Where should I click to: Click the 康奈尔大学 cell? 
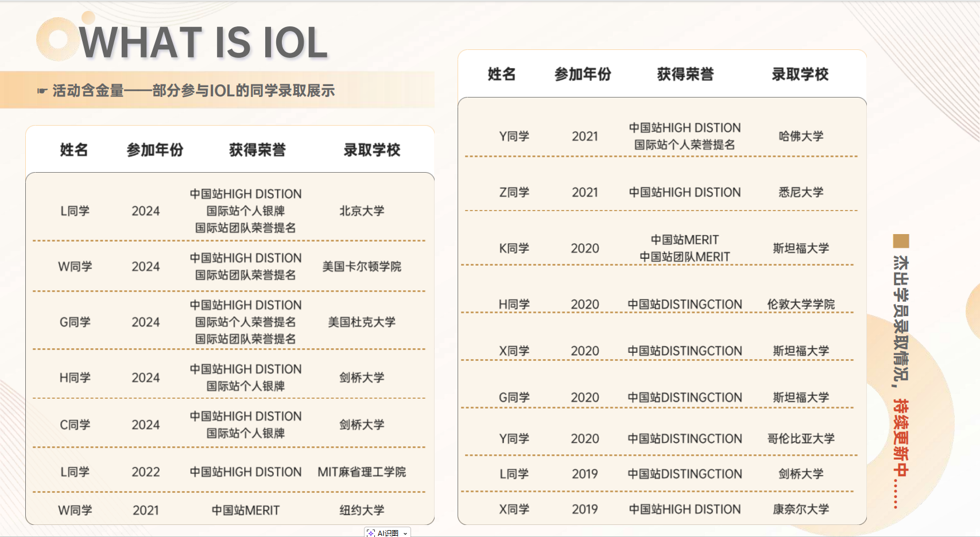point(800,509)
